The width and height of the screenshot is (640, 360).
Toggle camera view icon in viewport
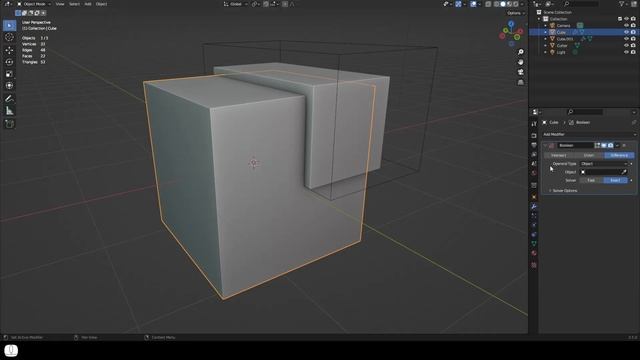[520, 72]
